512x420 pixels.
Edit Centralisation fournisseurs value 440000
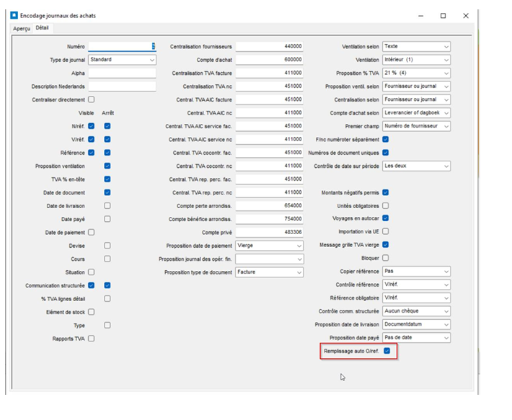point(270,46)
